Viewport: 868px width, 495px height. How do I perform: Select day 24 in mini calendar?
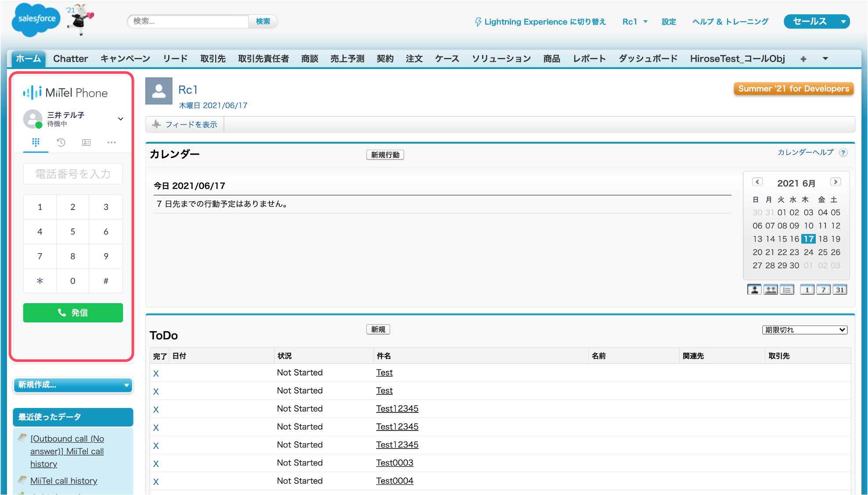click(808, 252)
